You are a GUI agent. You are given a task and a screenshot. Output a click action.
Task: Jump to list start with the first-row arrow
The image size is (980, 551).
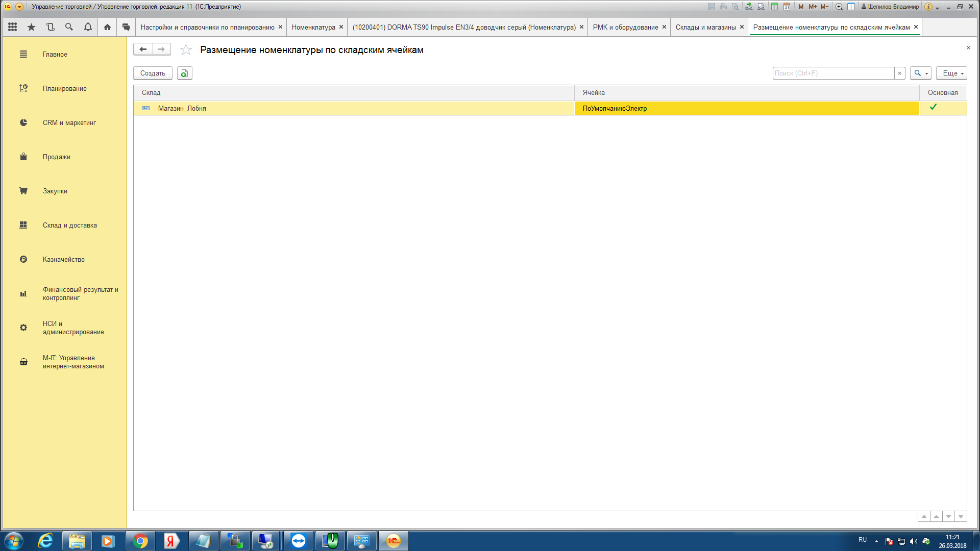pos(924,517)
